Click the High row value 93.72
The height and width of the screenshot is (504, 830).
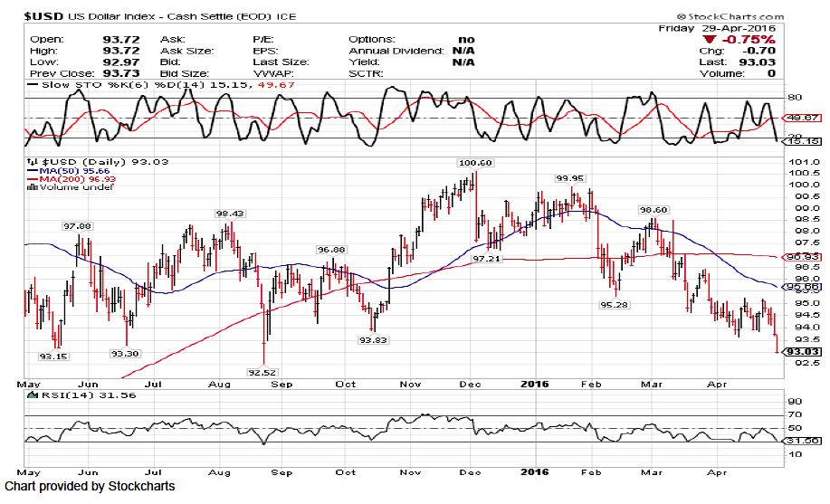[121, 51]
